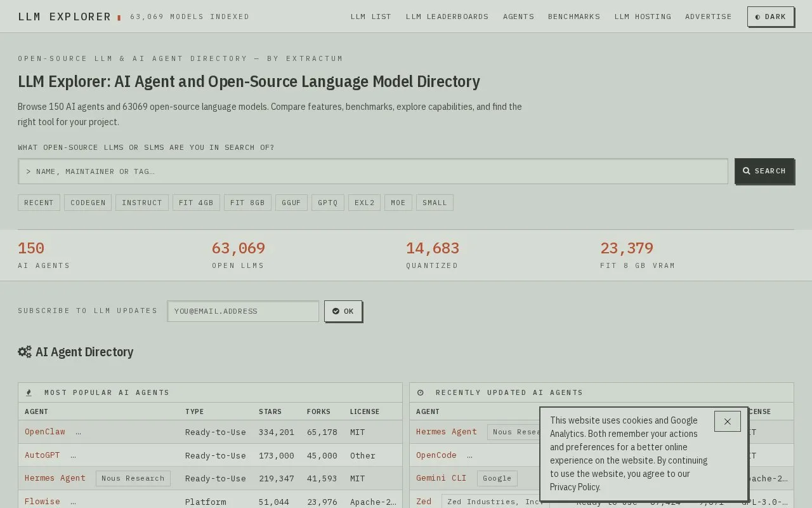812x508 pixels.
Task: Click the 23,379 Fit 8 GB VRAM stat
Action: [x=638, y=255]
